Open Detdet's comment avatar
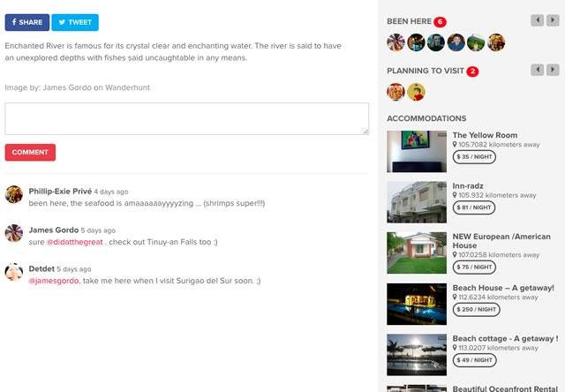Image resolution: width=565 pixels, height=392 pixels. (14, 272)
